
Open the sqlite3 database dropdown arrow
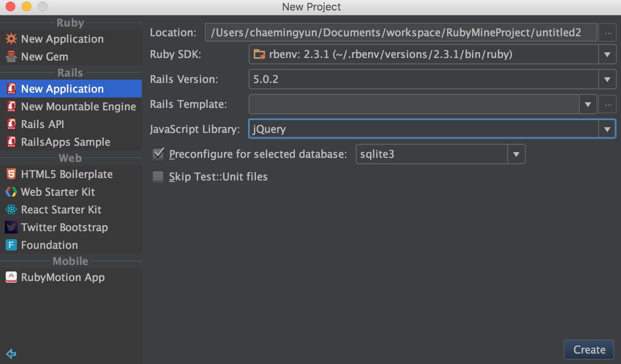516,154
